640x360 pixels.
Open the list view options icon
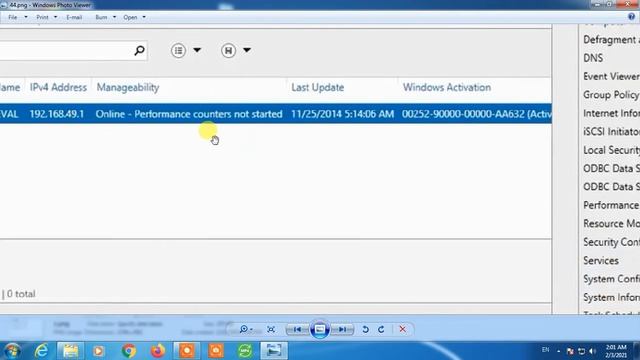(x=178, y=51)
